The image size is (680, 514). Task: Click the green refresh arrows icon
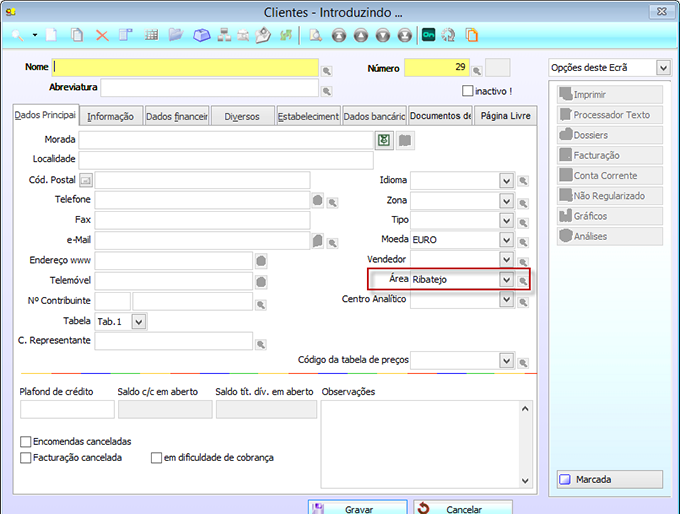point(286,35)
